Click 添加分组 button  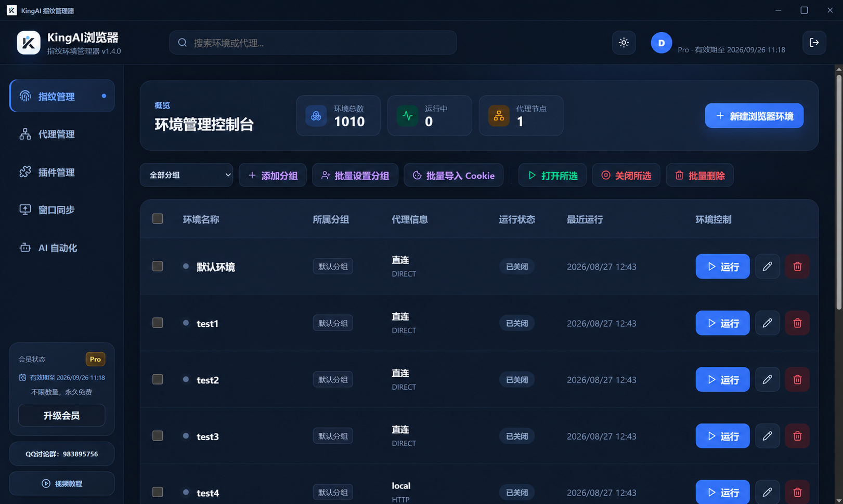pyautogui.click(x=273, y=175)
